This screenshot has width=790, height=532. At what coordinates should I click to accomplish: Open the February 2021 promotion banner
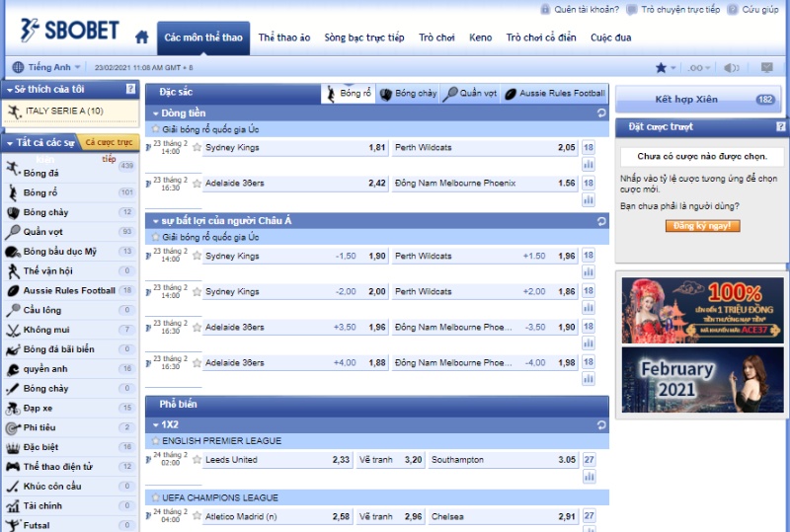[x=702, y=380]
